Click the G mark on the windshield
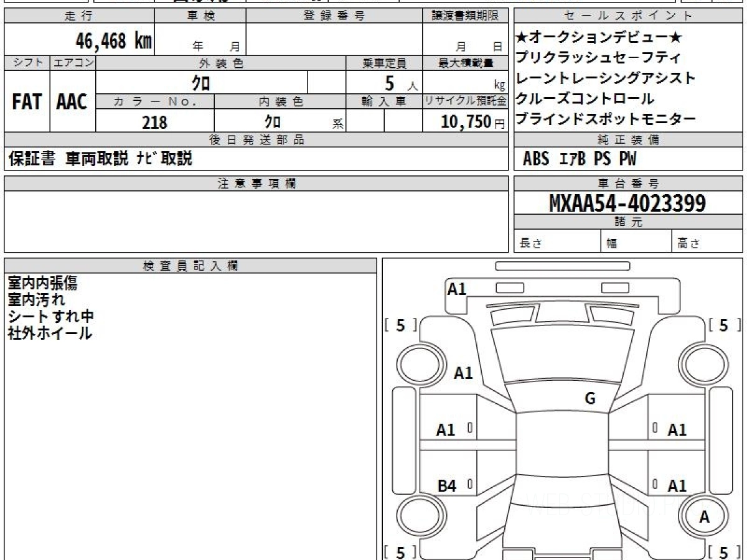 tap(590, 399)
